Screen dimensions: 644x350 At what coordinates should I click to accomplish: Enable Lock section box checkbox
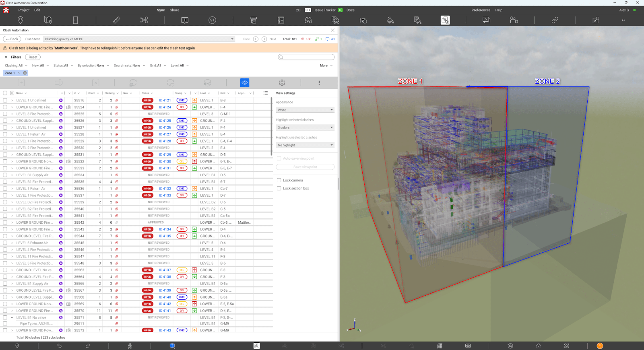click(x=279, y=188)
